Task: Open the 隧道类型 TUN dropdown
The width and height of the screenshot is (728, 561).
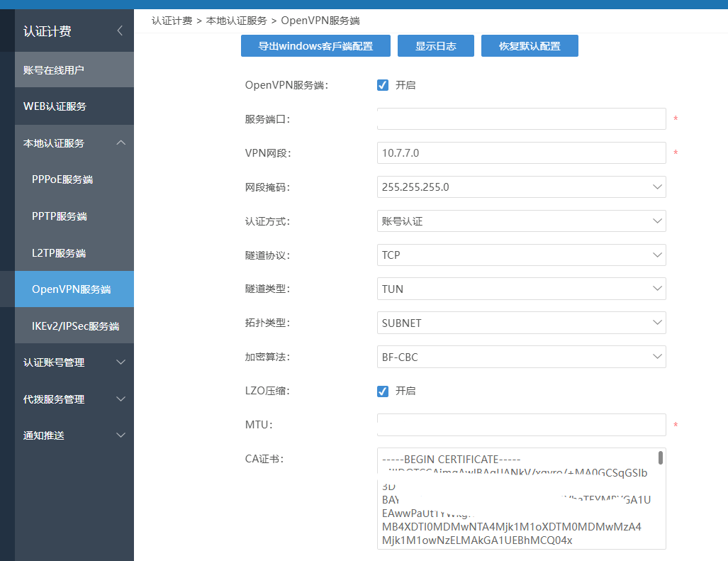Action: [x=521, y=289]
